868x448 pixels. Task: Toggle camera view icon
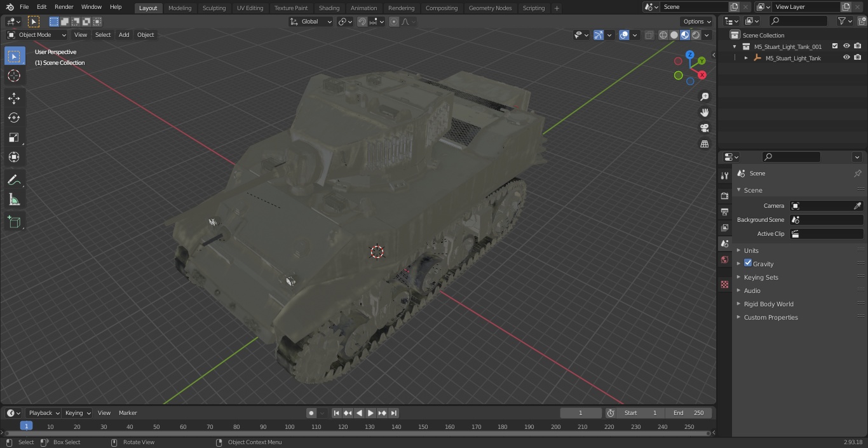[704, 128]
